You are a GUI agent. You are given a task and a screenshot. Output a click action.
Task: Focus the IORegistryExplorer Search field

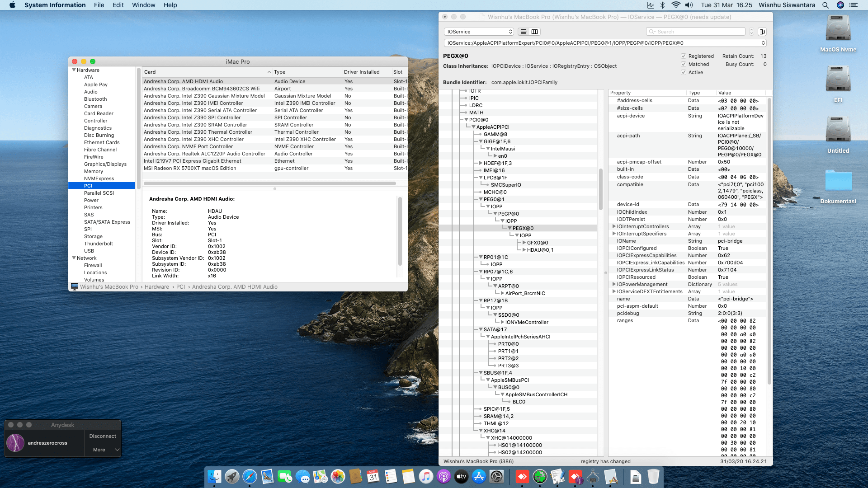(x=696, y=32)
